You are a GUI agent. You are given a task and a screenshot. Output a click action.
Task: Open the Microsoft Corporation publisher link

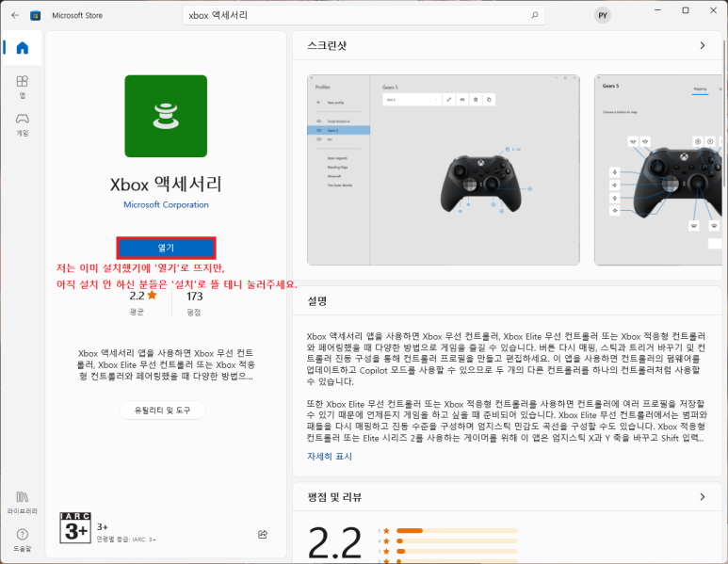point(166,204)
